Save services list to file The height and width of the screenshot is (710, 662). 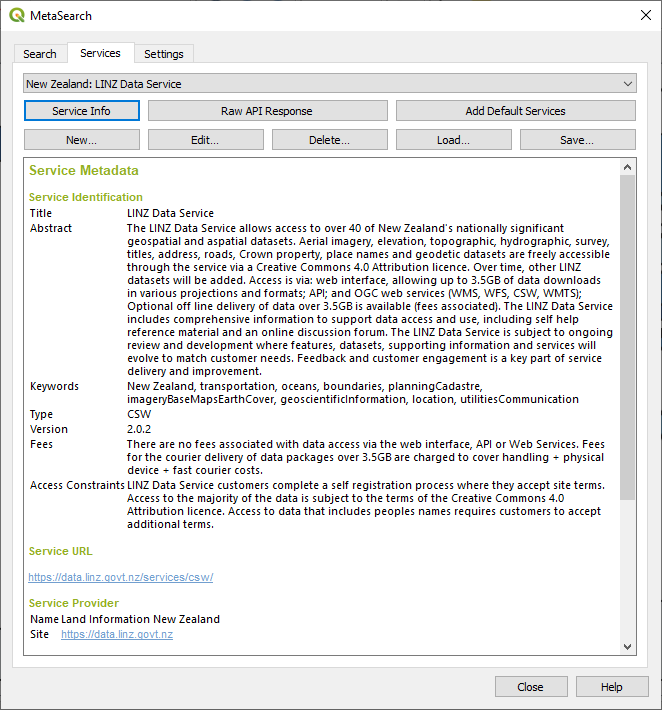[x=577, y=140]
